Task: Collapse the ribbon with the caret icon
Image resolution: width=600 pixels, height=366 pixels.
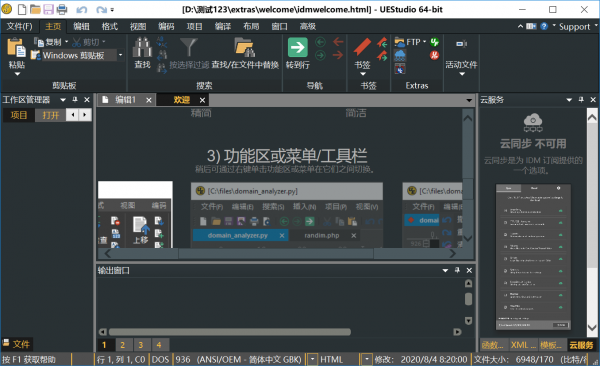Action: (520, 26)
